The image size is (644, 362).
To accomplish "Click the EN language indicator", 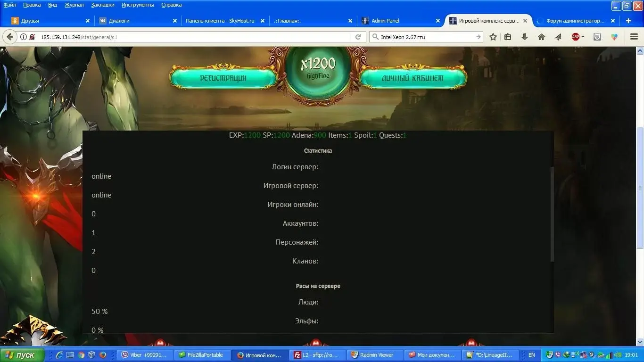I will tap(531, 355).
